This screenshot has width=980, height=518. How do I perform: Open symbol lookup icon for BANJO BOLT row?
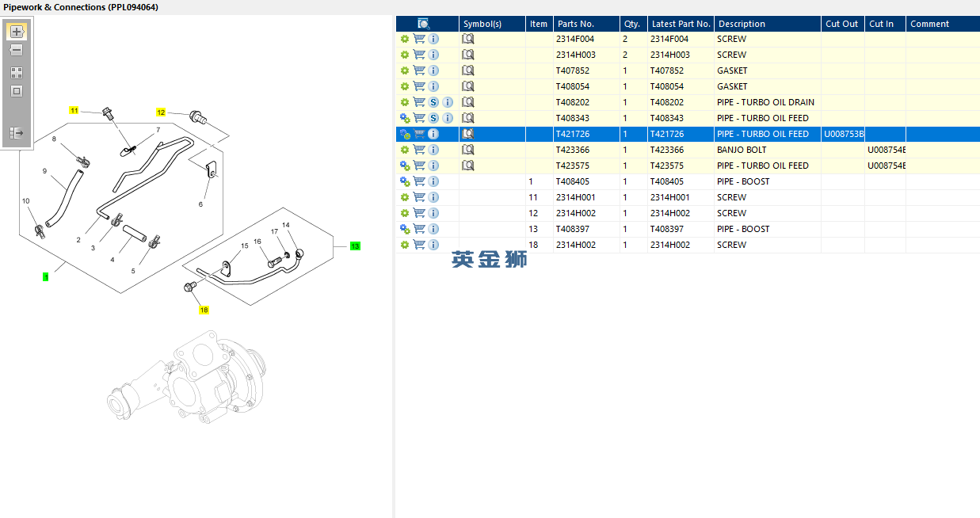468,150
